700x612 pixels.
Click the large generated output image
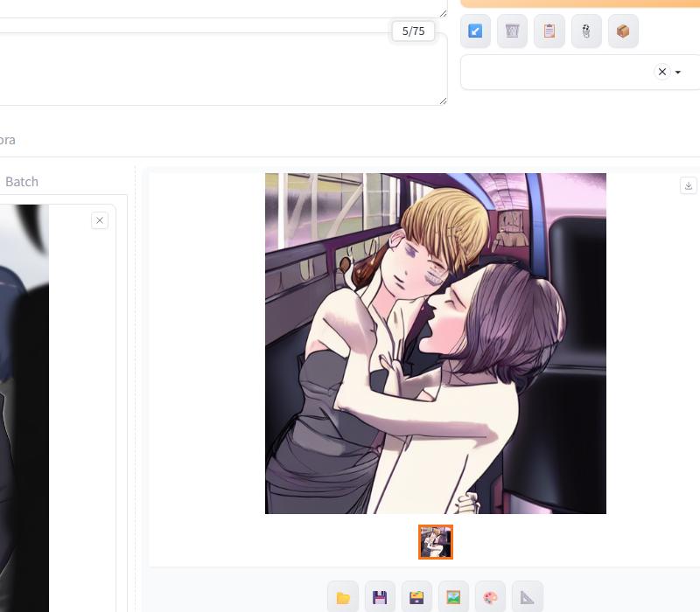coord(436,344)
